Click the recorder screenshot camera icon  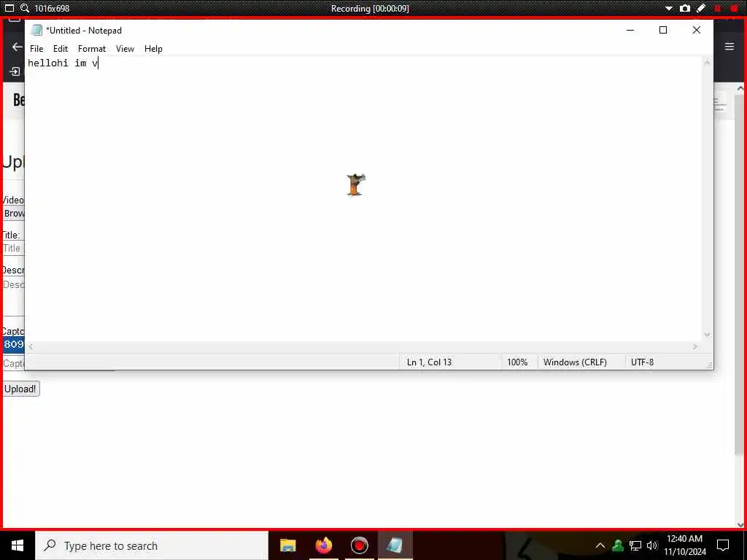684,8
